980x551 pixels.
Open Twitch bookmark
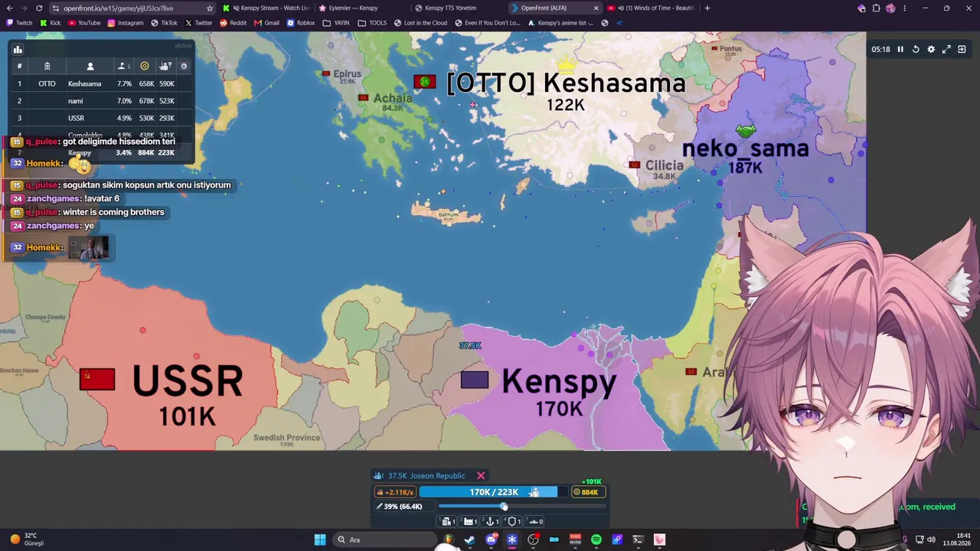[19, 23]
